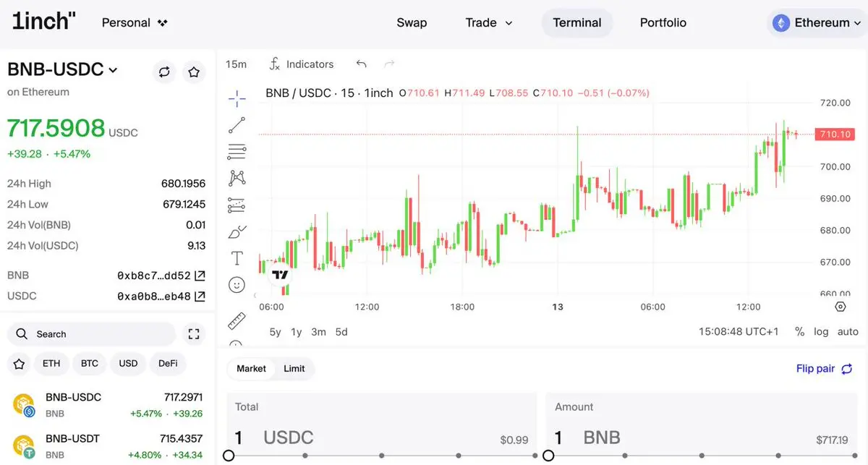The width and height of the screenshot is (868, 465).
Task: Select the trend line drawing tool
Action: (x=237, y=125)
